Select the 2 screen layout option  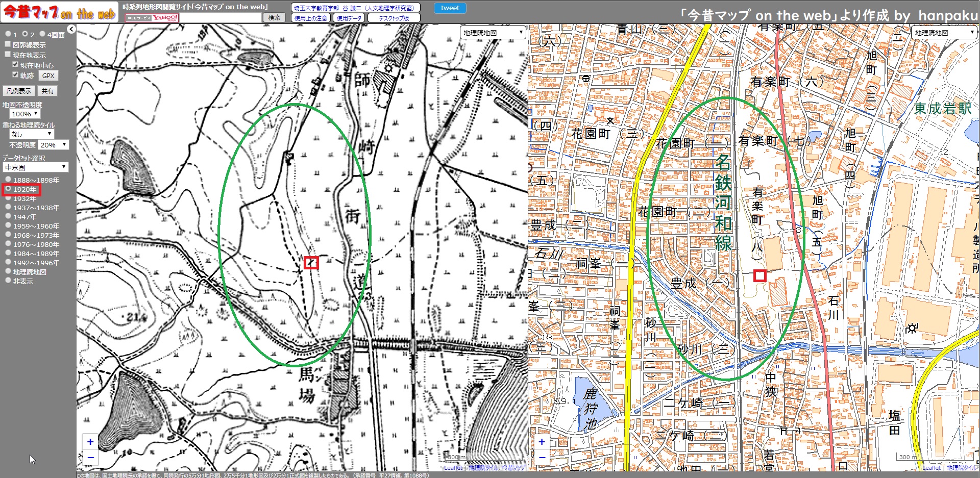point(25,34)
